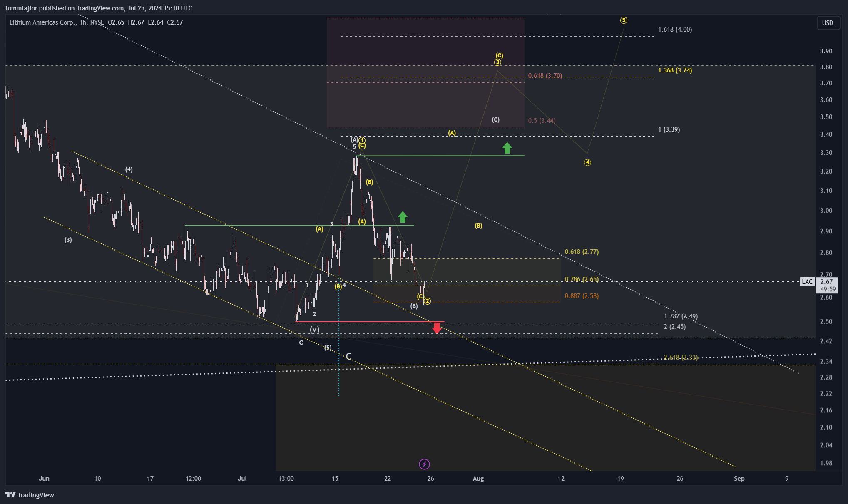The height and width of the screenshot is (504, 848).
Task: Click the 1h interval in the legend
Action: [x=83, y=22]
